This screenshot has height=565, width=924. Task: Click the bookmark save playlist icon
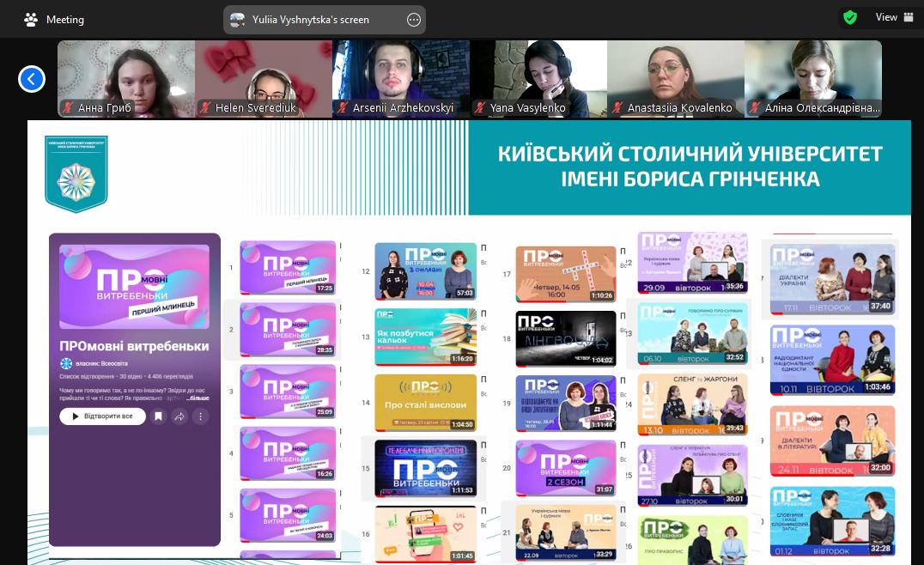pos(158,416)
